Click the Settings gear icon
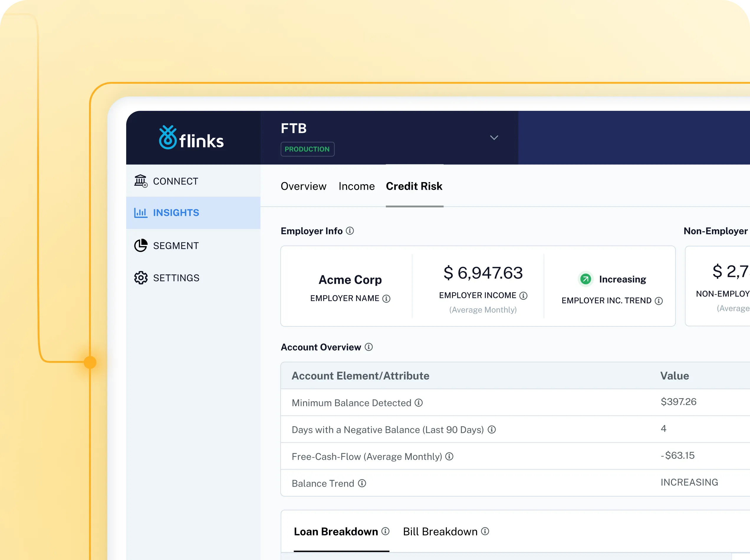The width and height of the screenshot is (750, 560). coord(140,278)
